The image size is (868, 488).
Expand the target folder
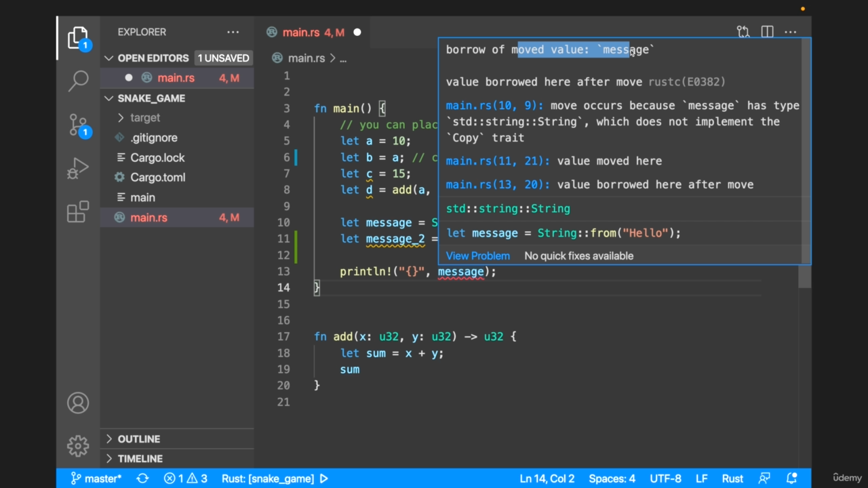(x=145, y=118)
